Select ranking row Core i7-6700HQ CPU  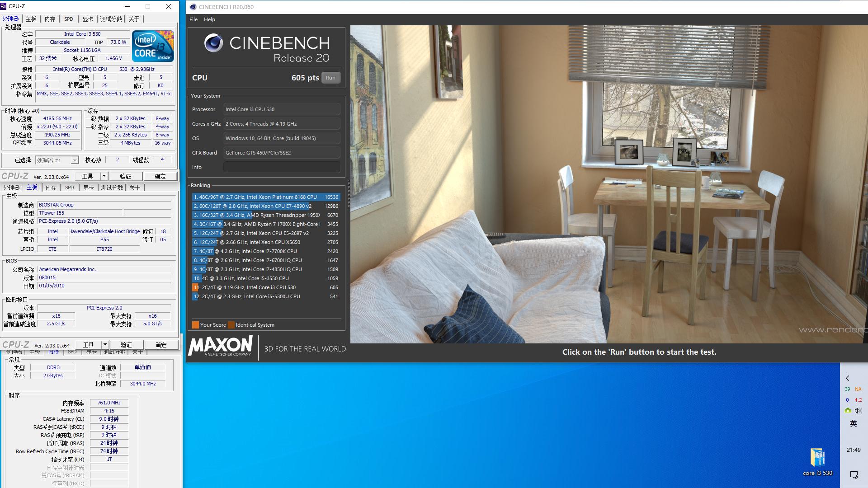266,260
